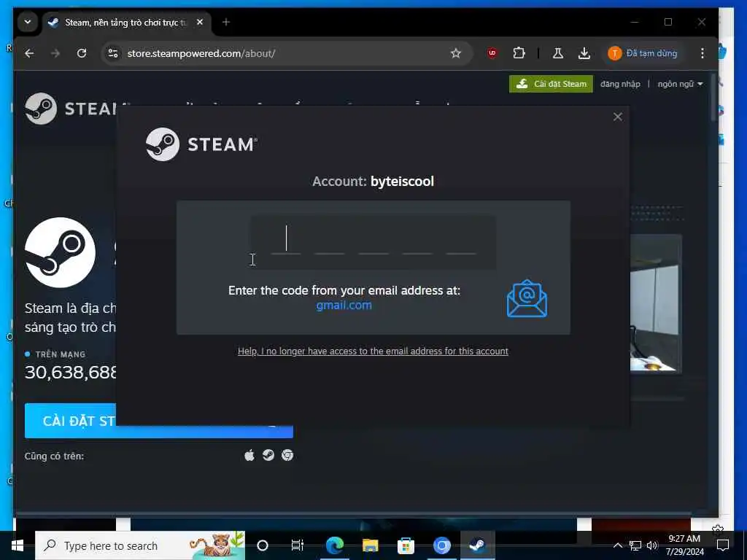
Task: Click the Steam logo in the dialog
Action: pyautogui.click(x=201, y=144)
